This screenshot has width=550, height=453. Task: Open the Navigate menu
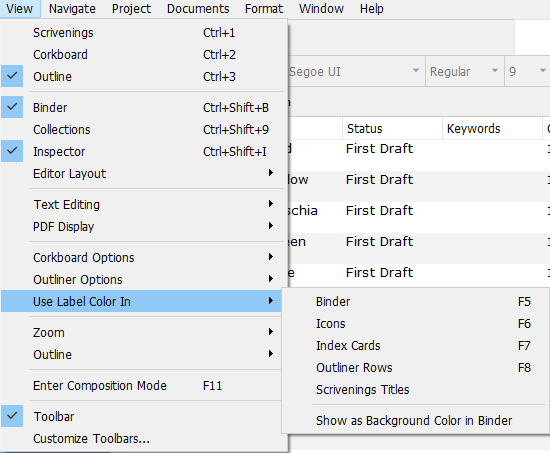72,8
